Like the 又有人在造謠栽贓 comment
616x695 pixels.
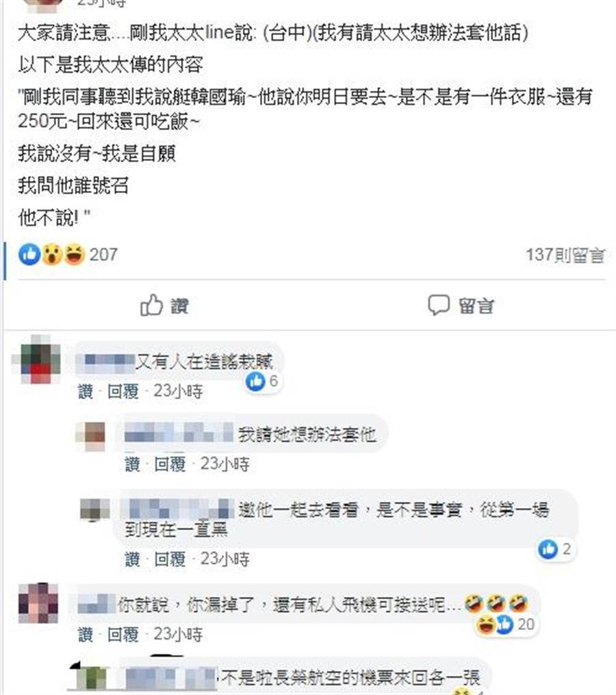tap(86, 392)
